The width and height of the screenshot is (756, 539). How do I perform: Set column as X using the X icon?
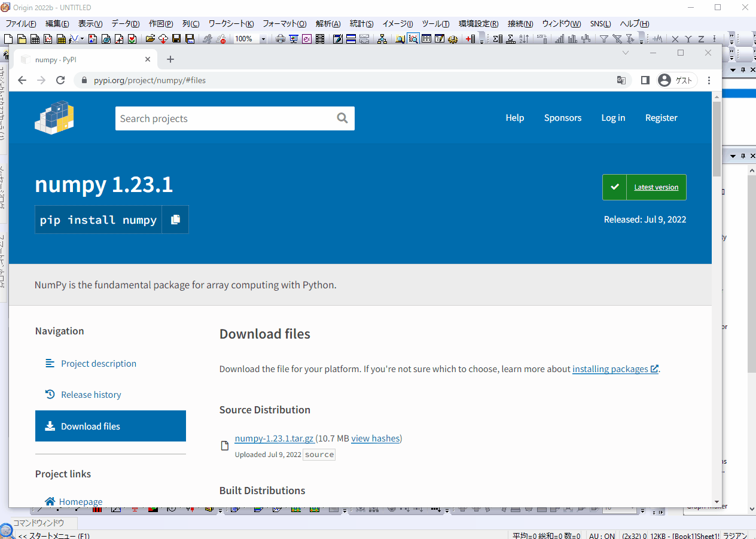tap(675, 39)
